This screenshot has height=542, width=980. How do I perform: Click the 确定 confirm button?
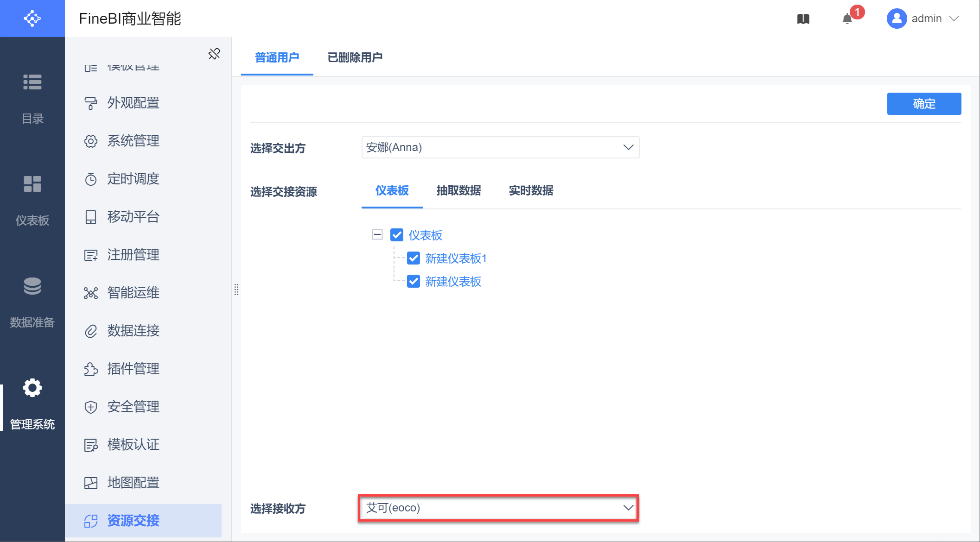[x=923, y=104]
